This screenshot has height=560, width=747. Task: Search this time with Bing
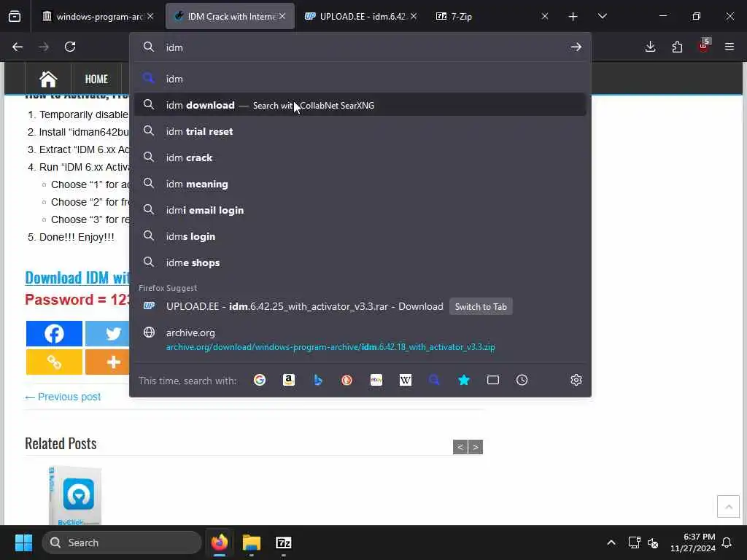tap(318, 380)
